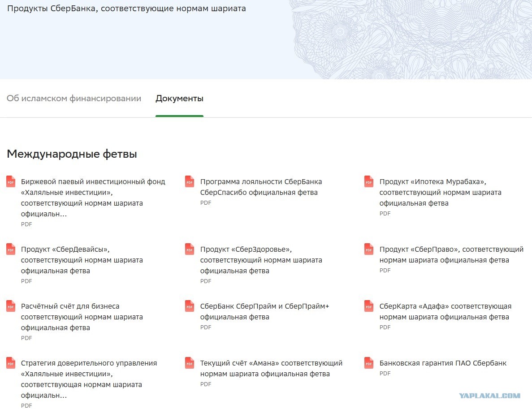This screenshot has height=409, width=532.
Task: Click the Продукты СберБанка, соответствующие нормам шариата title
Action: tap(126, 9)
